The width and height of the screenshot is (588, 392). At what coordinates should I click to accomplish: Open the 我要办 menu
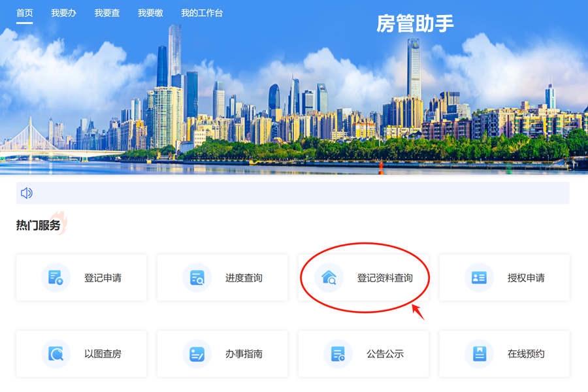click(63, 13)
